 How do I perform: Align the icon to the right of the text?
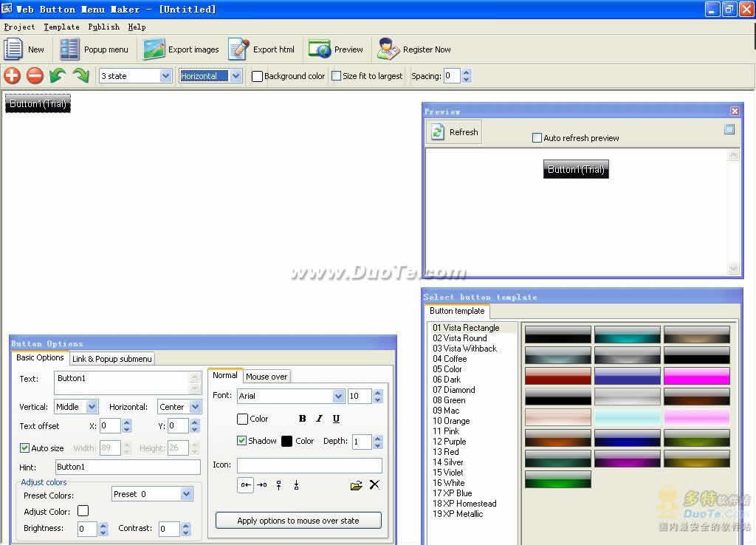pyautogui.click(x=262, y=484)
